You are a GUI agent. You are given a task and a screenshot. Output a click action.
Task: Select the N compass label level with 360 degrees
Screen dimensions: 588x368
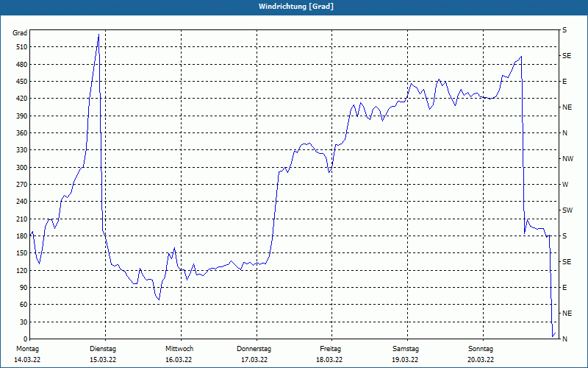(x=564, y=133)
